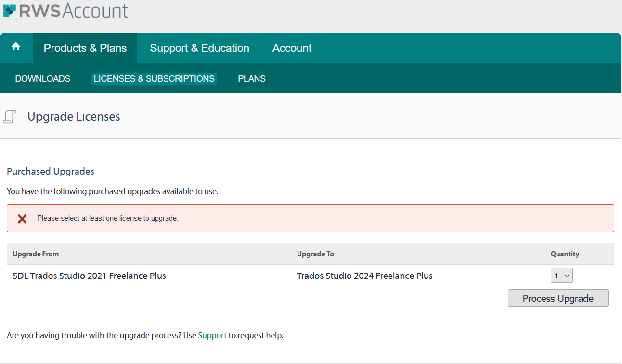Click the Upgrade To column header

(x=315, y=254)
